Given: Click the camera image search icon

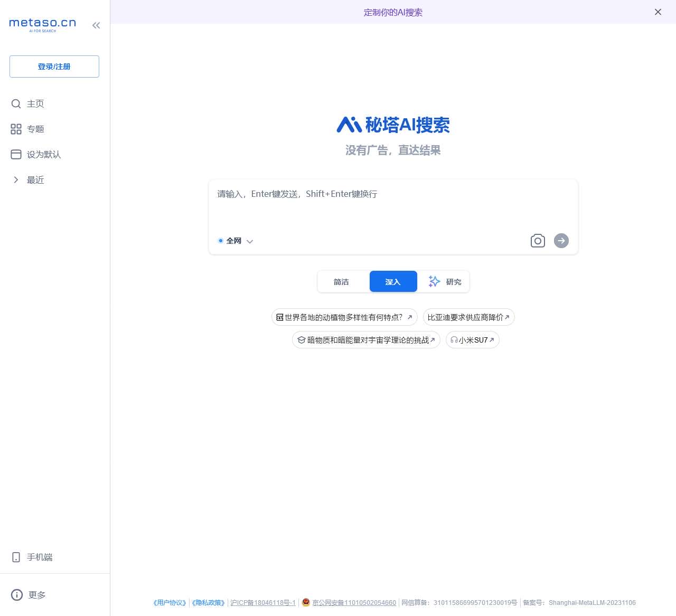Looking at the screenshot, I should [538, 241].
